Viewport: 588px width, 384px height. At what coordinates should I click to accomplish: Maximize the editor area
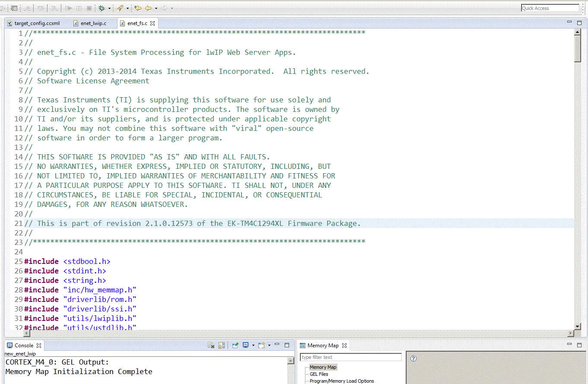[x=579, y=22]
